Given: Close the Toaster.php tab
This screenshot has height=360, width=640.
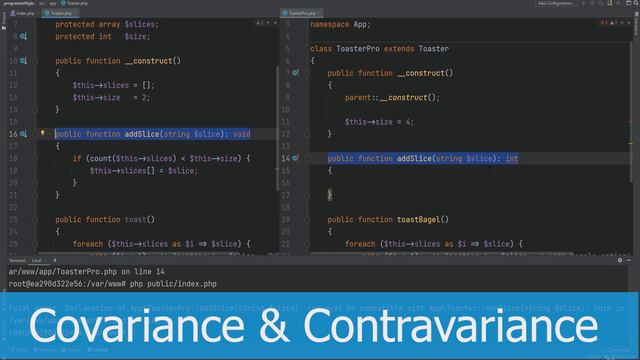Looking at the screenshot, I should [76, 13].
